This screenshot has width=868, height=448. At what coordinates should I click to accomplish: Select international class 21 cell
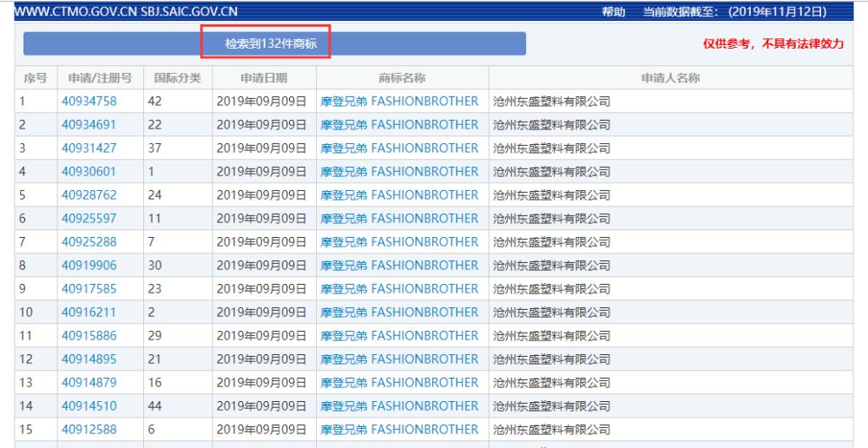tap(178, 359)
